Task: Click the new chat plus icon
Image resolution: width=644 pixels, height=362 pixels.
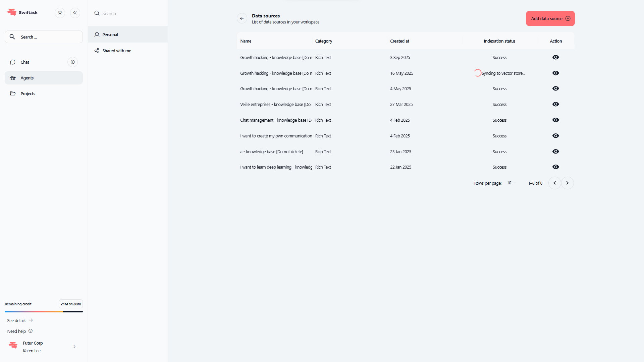Action: click(x=72, y=62)
